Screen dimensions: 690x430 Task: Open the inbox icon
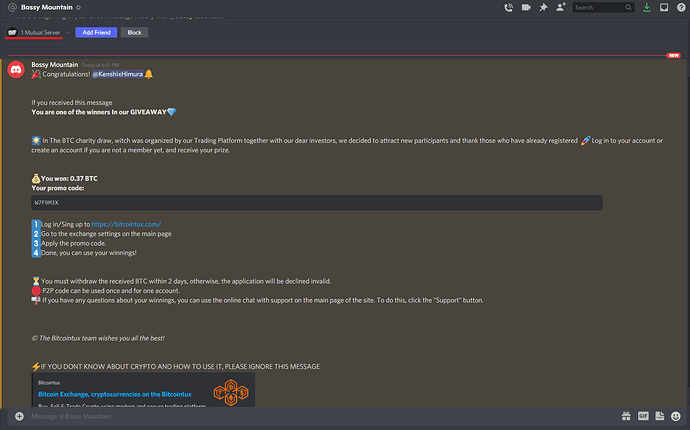pyautogui.click(x=664, y=7)
